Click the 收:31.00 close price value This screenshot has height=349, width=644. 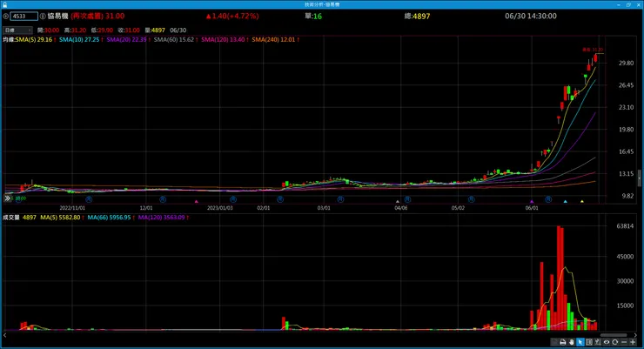129,30
